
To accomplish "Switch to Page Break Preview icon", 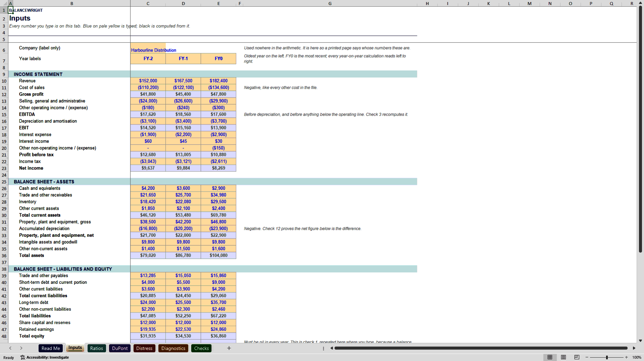I will (x=577, y=357).
